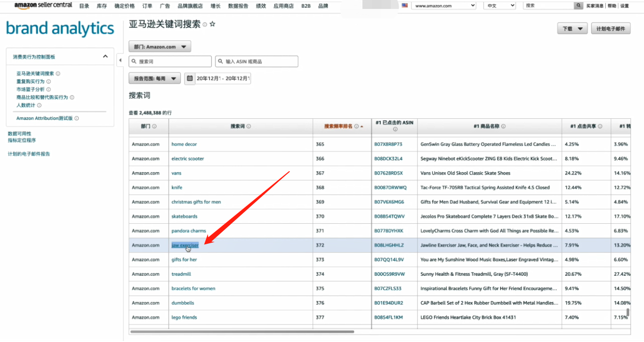Open the 确定价格 menu

click(x=124, y=6)
